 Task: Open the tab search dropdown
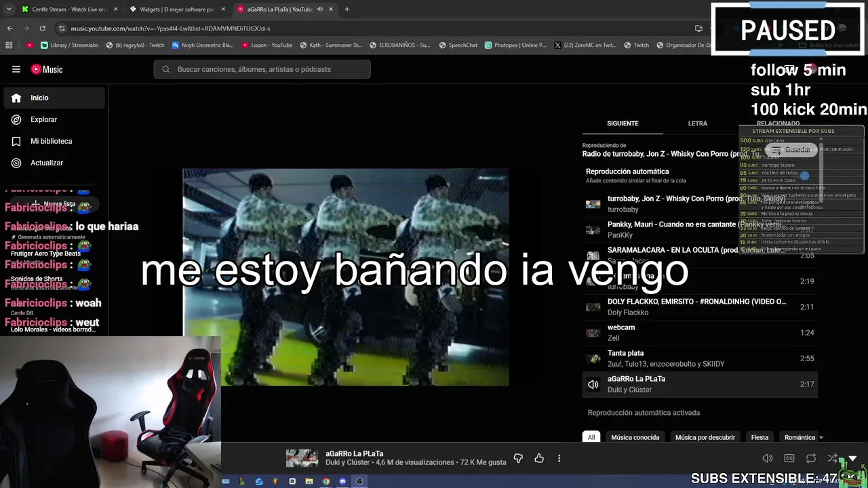(x=9, y=9)
